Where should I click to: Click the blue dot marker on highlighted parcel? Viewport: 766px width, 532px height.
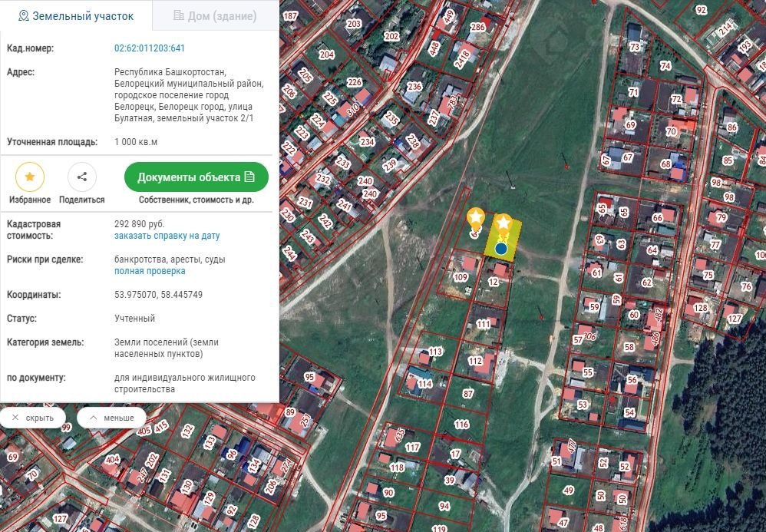[x=501, y=248]
